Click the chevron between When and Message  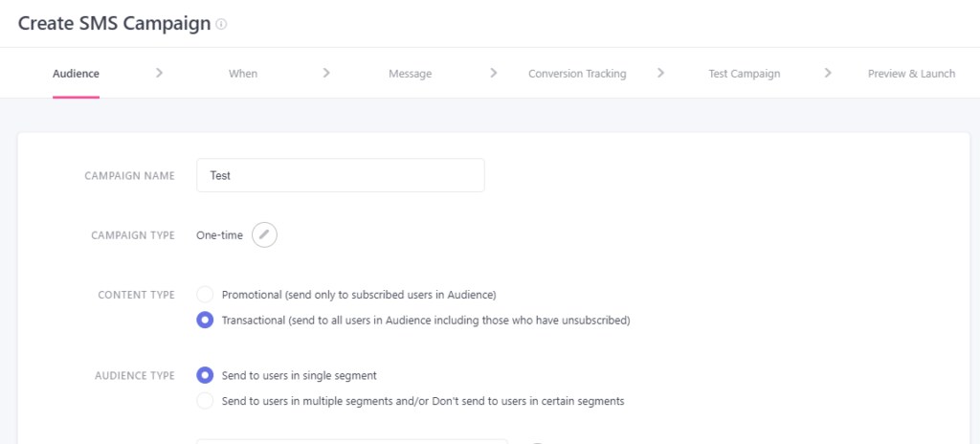(326, 73)
